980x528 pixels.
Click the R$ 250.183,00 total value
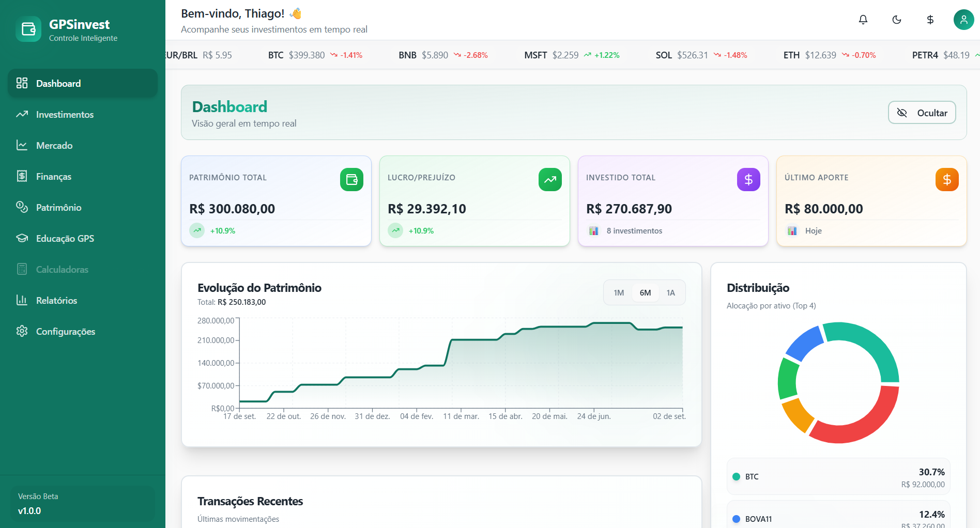tap(241, 302)
